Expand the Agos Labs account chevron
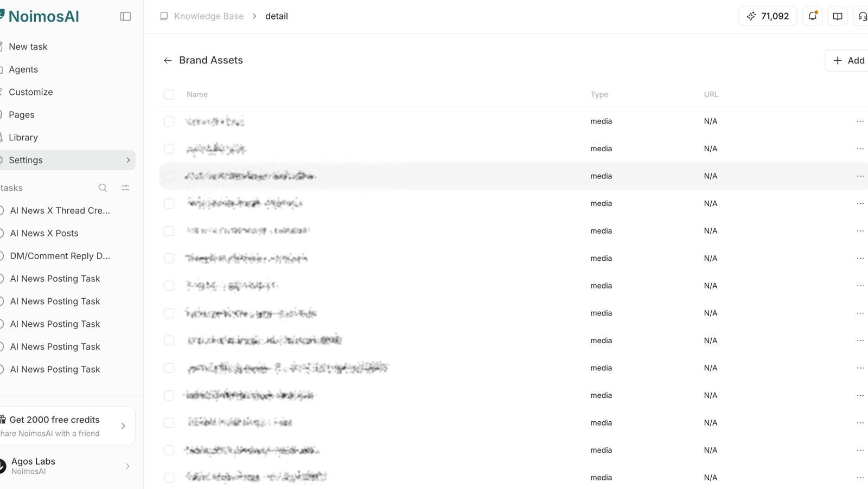868x489 pixels. (x=127, y=466)
